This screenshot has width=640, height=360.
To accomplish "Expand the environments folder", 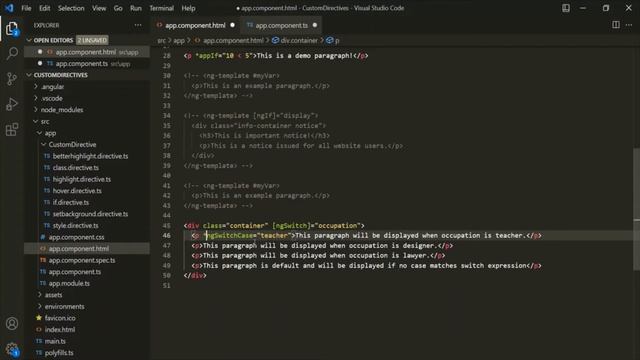I will [x=64, y=307].
